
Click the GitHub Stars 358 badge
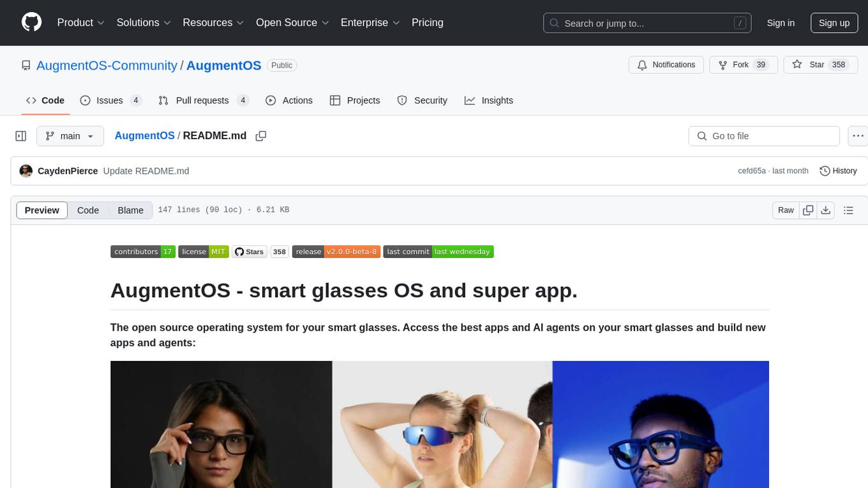(x=260, y=252)
